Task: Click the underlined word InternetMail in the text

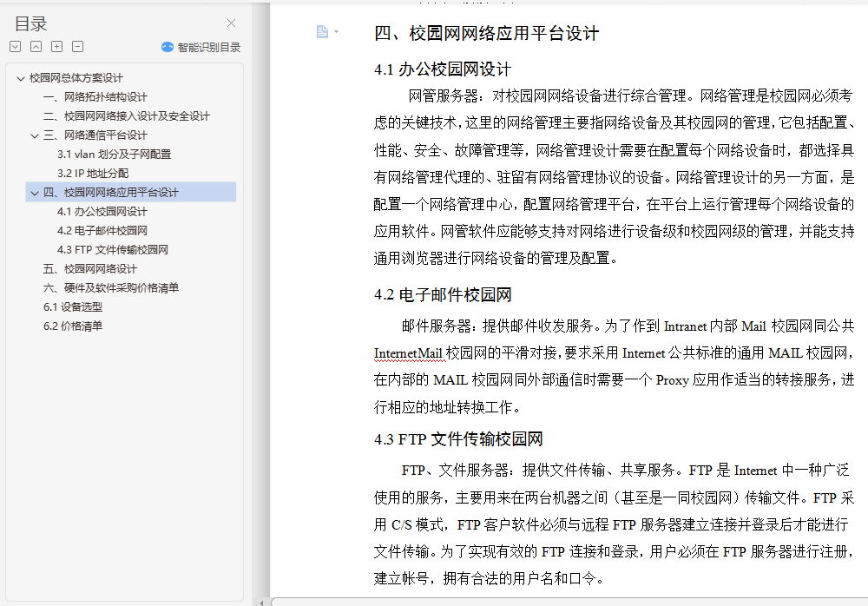Action: pos(408,353)
